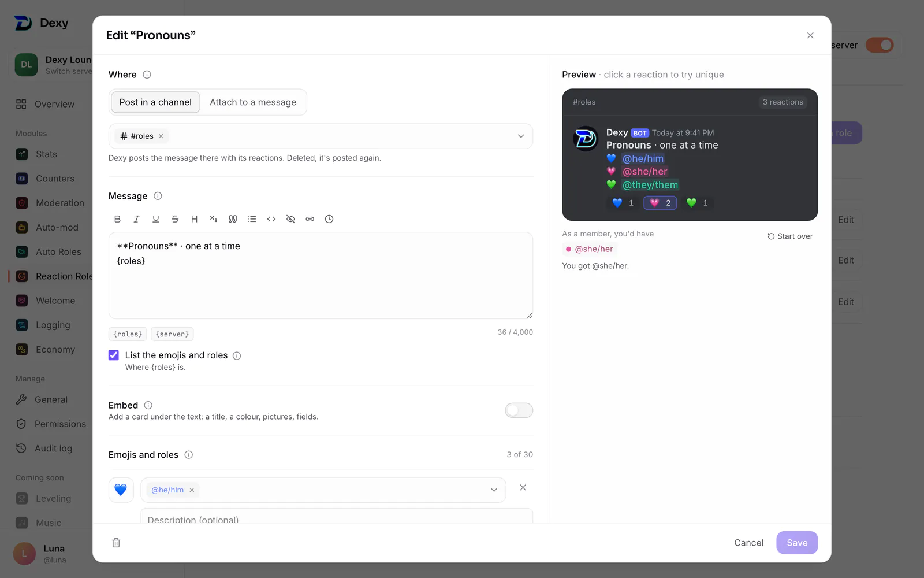The height and width of the screenshot is (578, 924).
Task: Insert a heading in the message
Action: point(194,219)
